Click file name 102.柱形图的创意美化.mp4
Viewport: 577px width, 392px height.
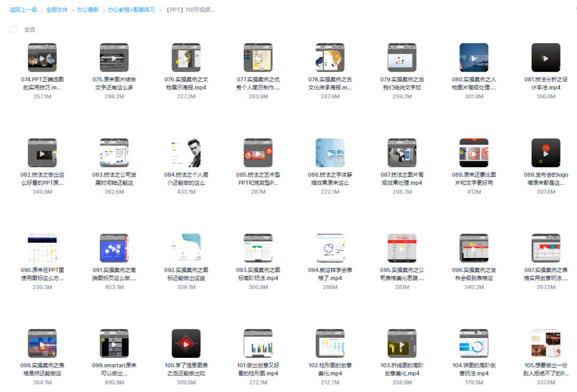click(x=330, y=369)
